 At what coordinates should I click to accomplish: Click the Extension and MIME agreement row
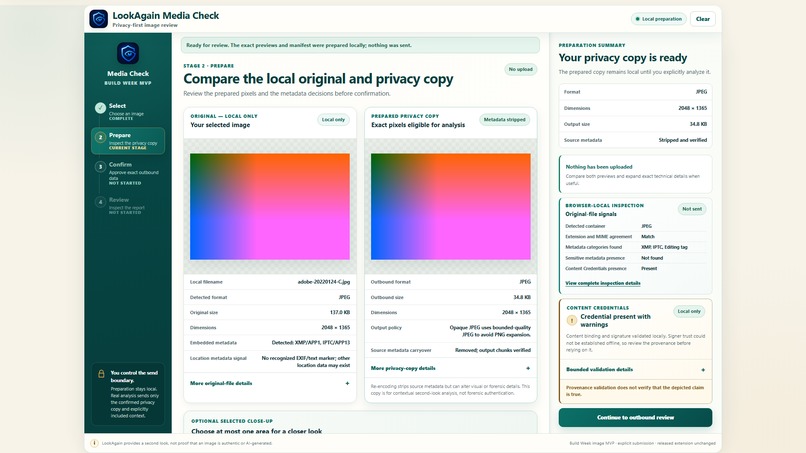(x=635, y=237)
